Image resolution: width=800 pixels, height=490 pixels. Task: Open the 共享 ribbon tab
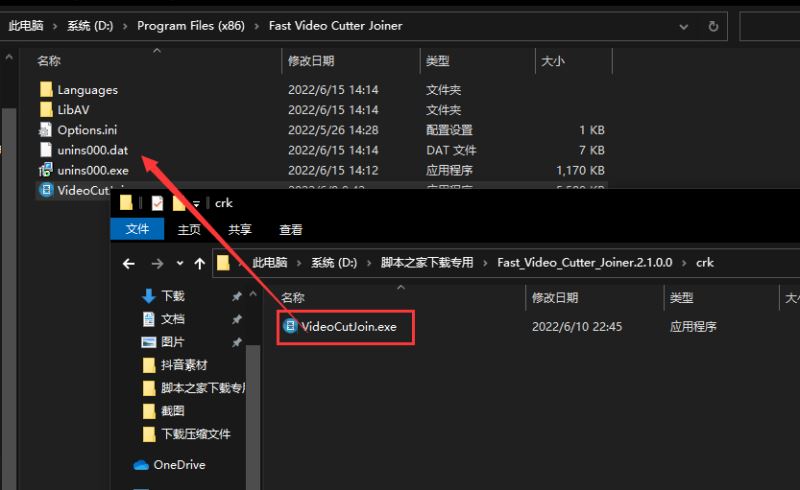240,230
